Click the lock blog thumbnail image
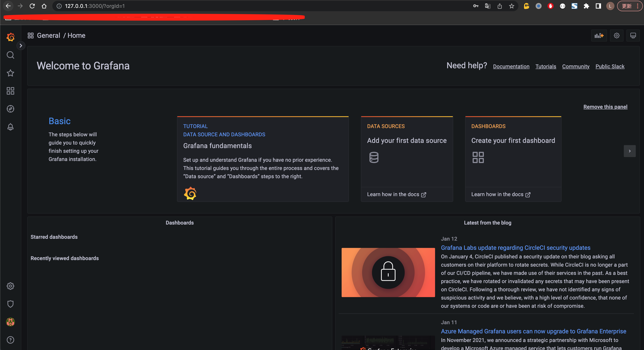This screenshot has width=644, height=350. (x=388, y=272)
